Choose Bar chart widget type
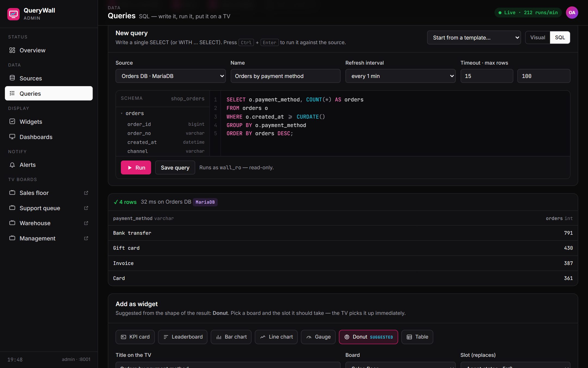This screenshot has height=368, width=588. coord(231,337)
